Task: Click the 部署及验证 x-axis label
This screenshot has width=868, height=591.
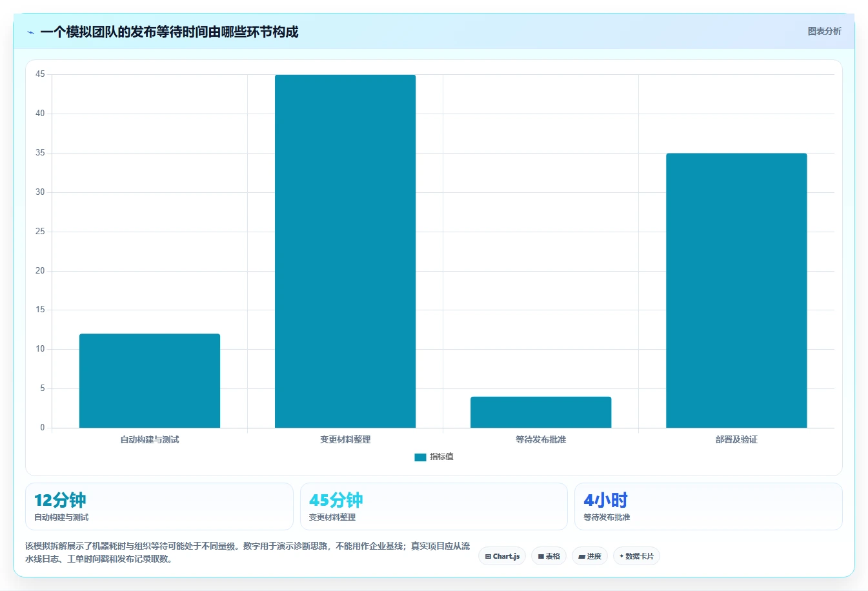Action: pyautogui.click(x=736, y=439)
